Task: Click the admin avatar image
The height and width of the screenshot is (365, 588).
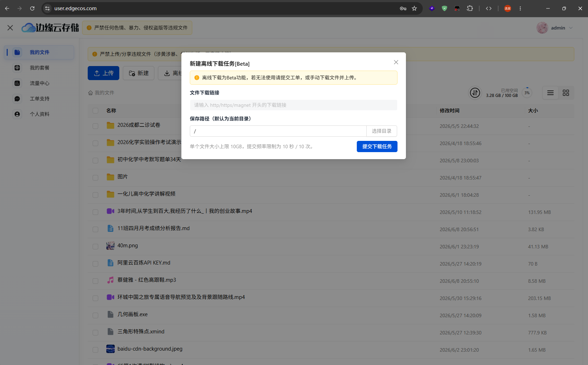Action: (542, 28)
